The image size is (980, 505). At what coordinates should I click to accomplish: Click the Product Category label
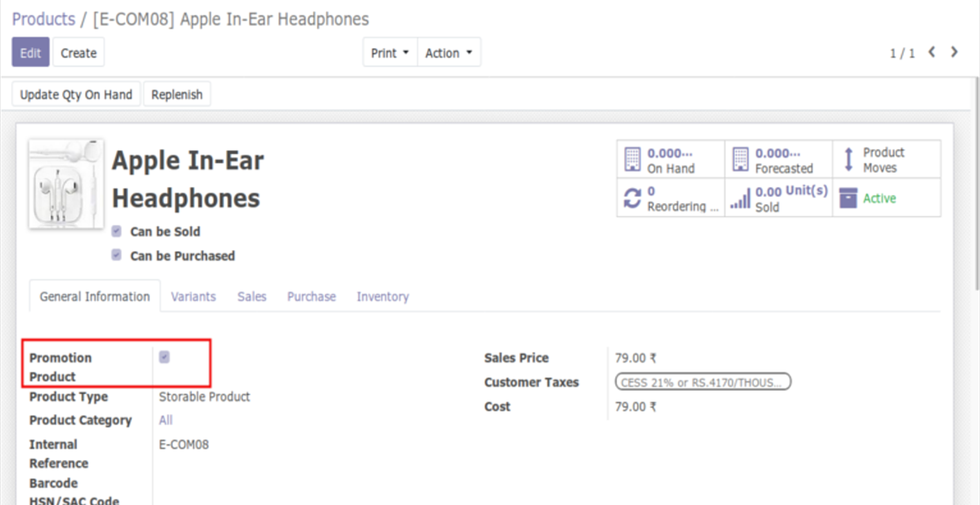click(80, 420)
